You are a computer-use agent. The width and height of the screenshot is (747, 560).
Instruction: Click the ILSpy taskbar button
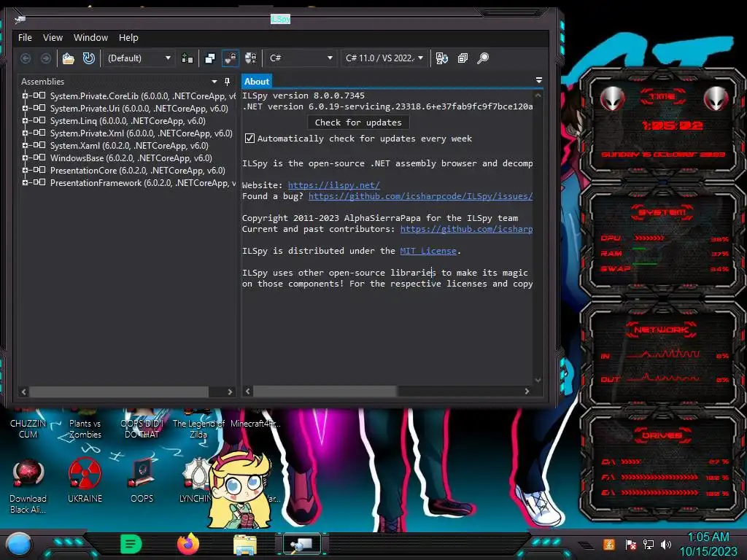coord(302,544)
